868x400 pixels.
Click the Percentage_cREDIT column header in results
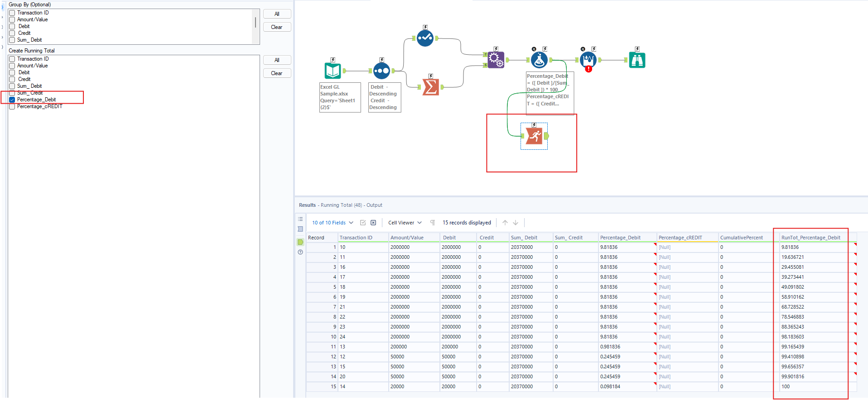pos(687,238)
